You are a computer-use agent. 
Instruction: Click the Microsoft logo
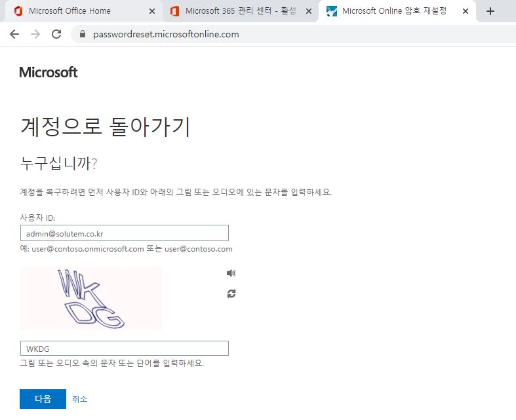click(x=49, y=72)
